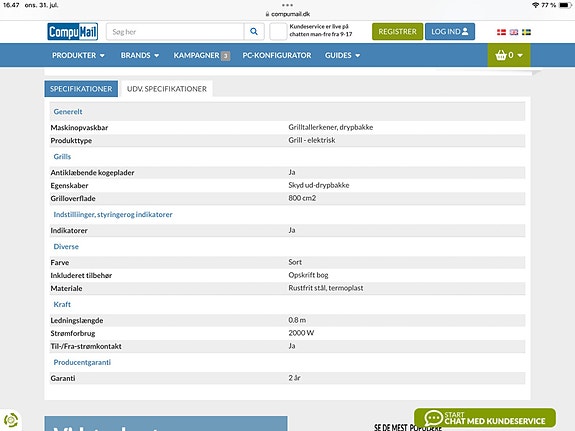Expand the PRODUKTER dropdown menu

click(x=78, y=55)
